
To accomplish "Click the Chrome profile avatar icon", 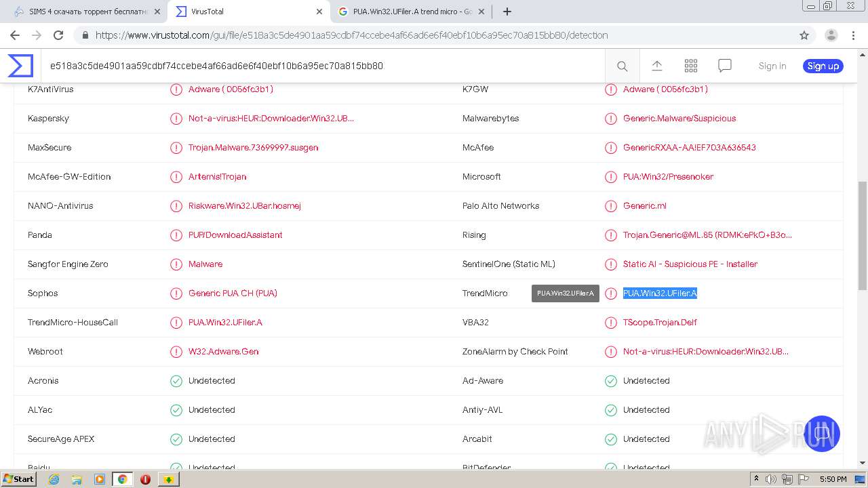I will click(x=831, y=35).
